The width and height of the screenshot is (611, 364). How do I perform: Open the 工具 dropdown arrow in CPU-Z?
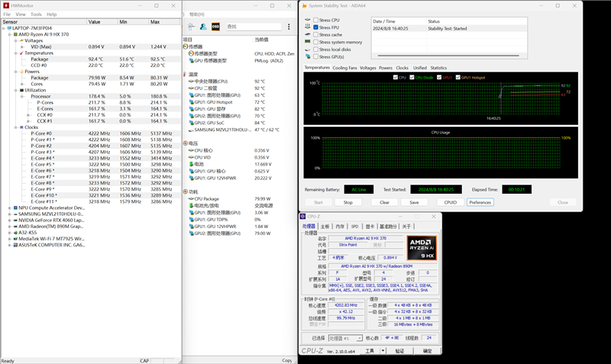(x=383, y=351)
